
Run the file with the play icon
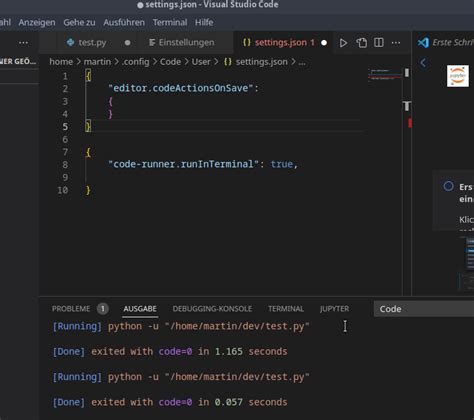click(x=343, y=43)
